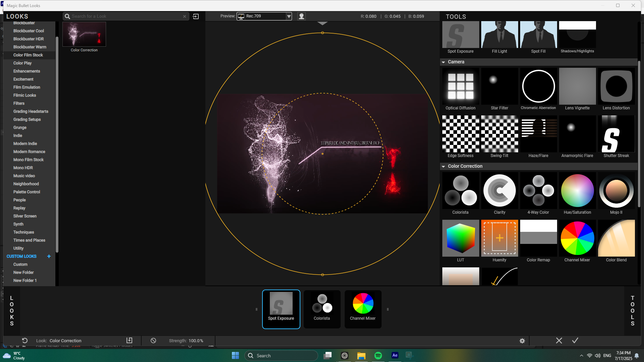
Task: Open the Blockbuster Cool category
Action: pyautogui.click(x=29, y=31)
